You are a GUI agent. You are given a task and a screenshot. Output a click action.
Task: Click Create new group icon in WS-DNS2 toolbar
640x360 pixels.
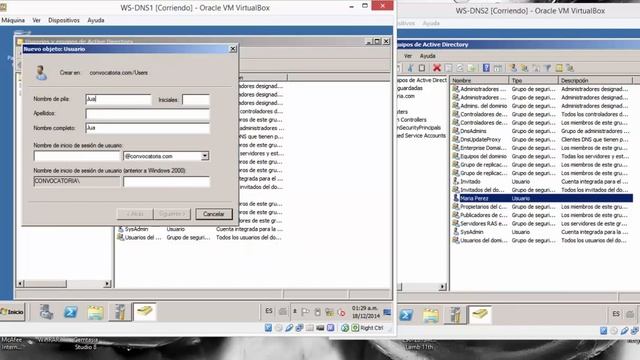click(x=524, y=68)
